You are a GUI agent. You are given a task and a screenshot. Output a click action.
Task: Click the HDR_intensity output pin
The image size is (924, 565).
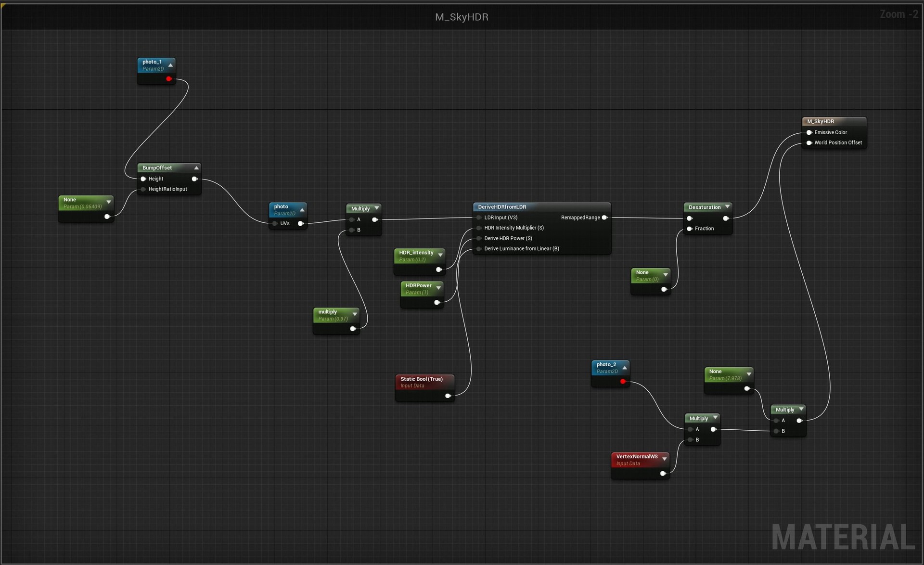[438, 270]
